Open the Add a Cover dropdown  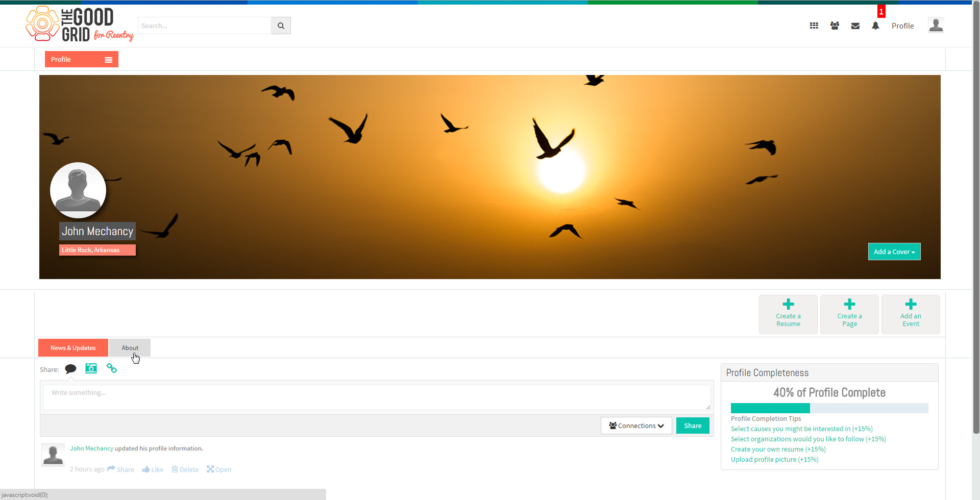tap(894, 252)
